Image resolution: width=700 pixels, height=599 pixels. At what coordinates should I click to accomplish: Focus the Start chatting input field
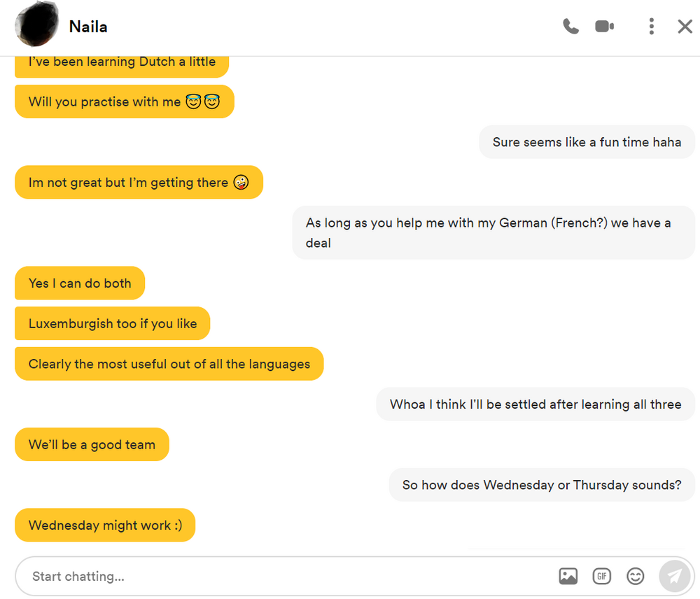[286, 576]
